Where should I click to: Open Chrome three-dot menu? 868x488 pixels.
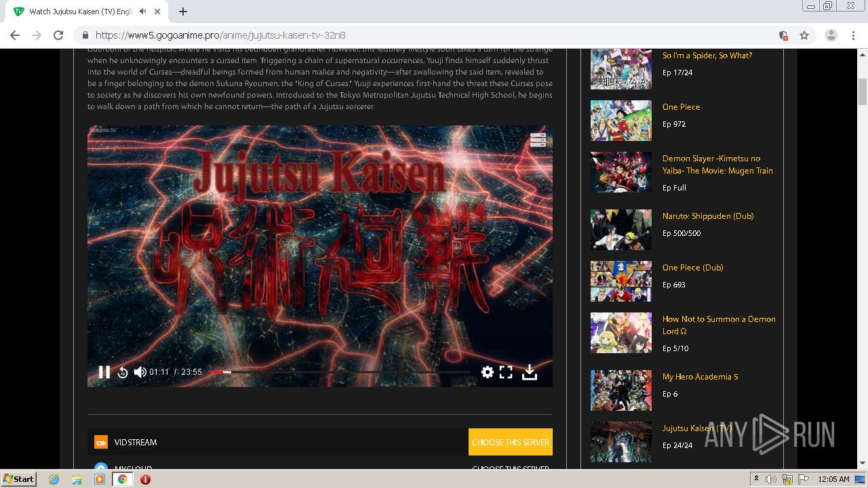(x=853, y=35)
